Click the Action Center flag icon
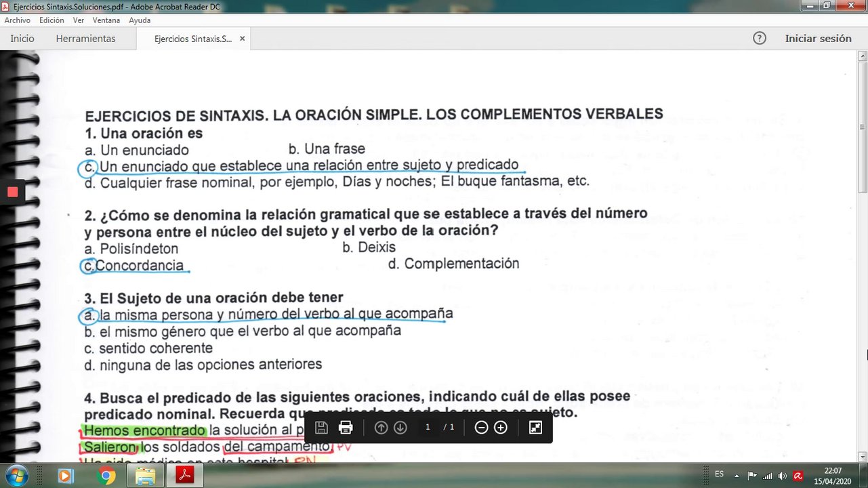 (x=752, y=476)
